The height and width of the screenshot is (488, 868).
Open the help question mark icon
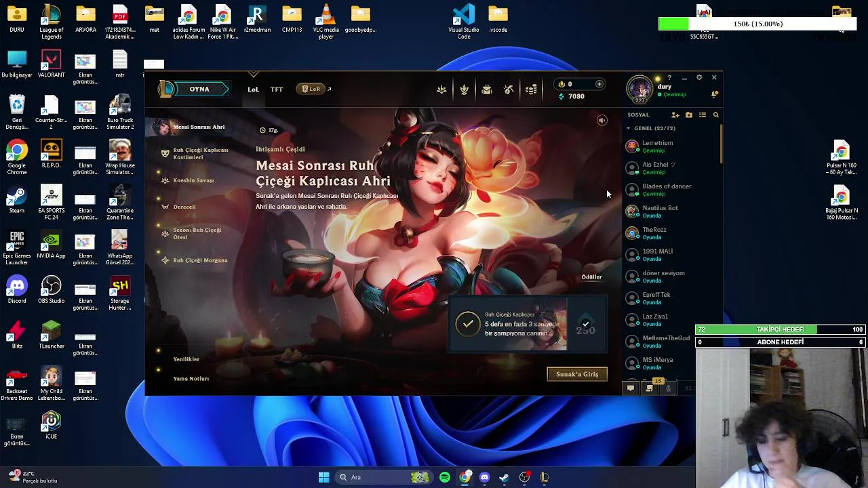[x=669, y=78]
